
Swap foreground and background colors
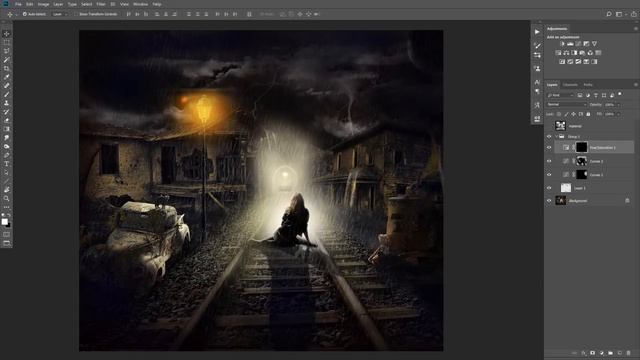pyautogui.click(x=9, y=215)
